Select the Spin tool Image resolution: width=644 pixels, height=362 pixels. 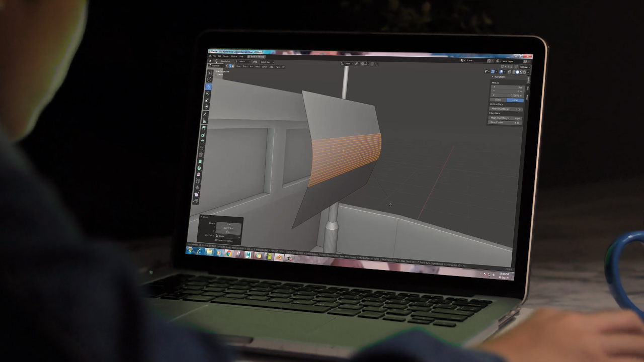tap(199, 168)
